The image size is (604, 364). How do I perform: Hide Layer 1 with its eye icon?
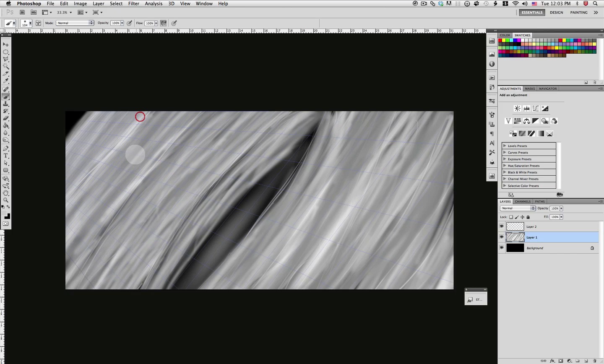point(502,237)
